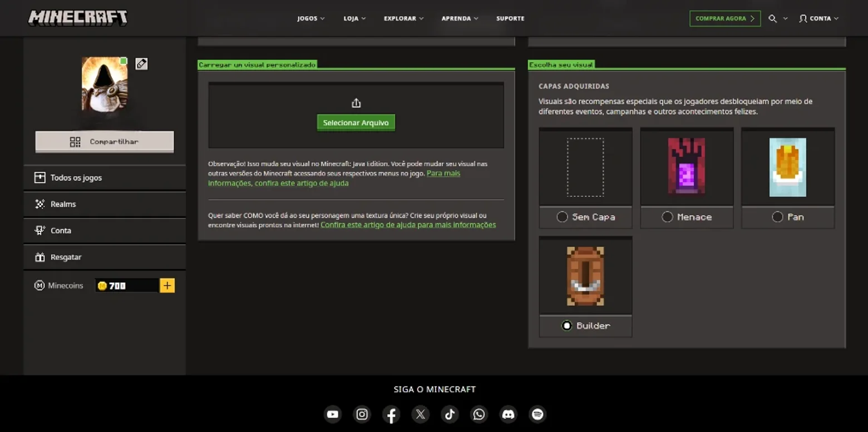The height and width of the screenshot is (432, 868).
Task: Click the QR code share icon
Action: point(75,142)
